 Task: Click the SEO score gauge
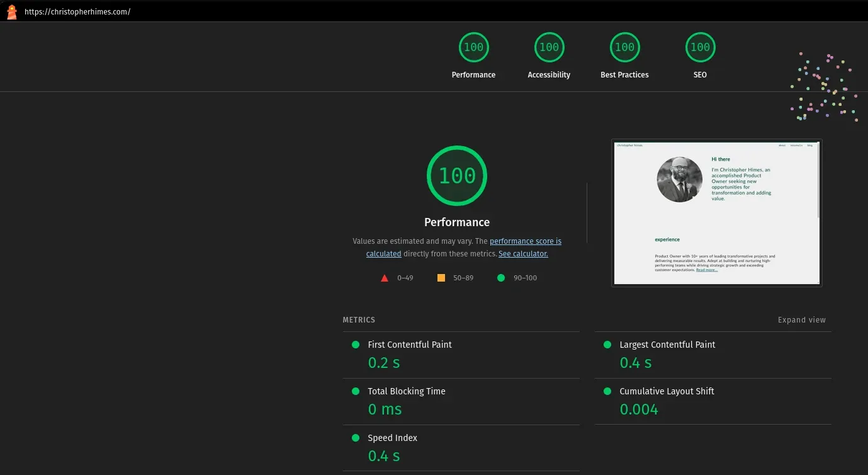pos(700,47)
